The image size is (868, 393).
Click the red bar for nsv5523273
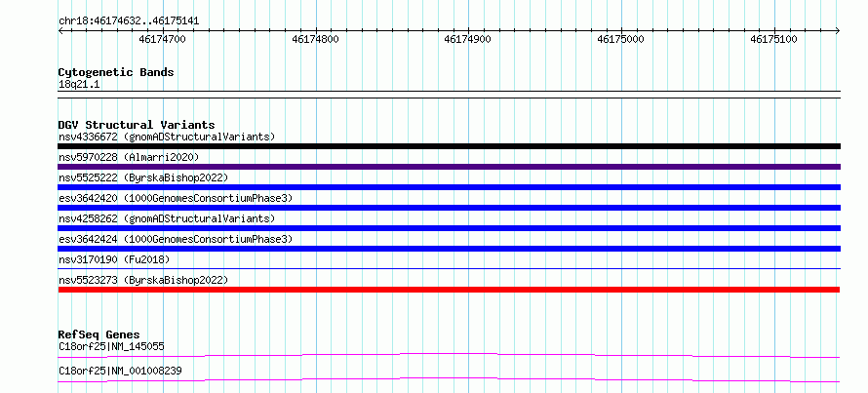(x=449, y=290)
